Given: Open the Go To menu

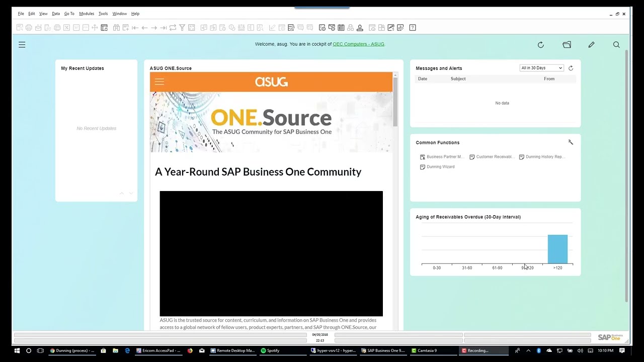Looking at the screenshot, I should [x=69, y=14].
